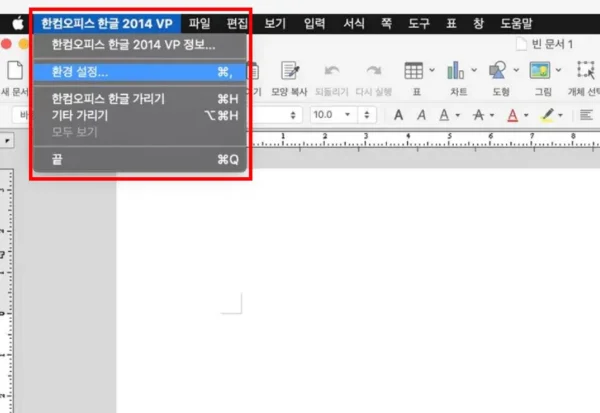The width and height of the screenshot is (600, 413).
Task: Select 한컴오피스 한글 가리기 menu item
Action: 140,99
